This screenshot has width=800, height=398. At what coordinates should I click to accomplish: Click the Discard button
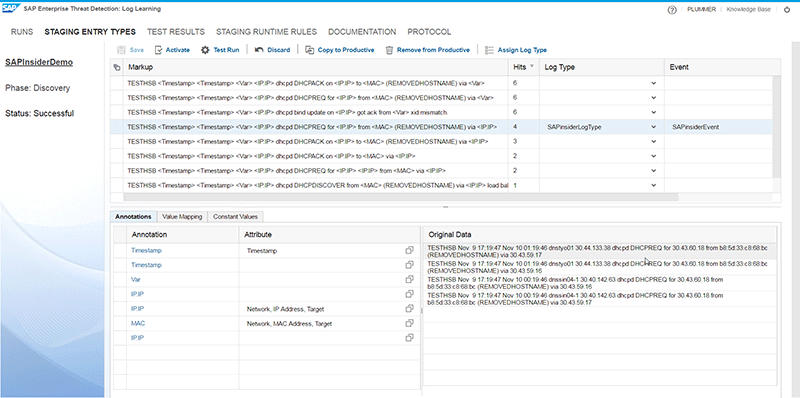click(x=272, y=50)
